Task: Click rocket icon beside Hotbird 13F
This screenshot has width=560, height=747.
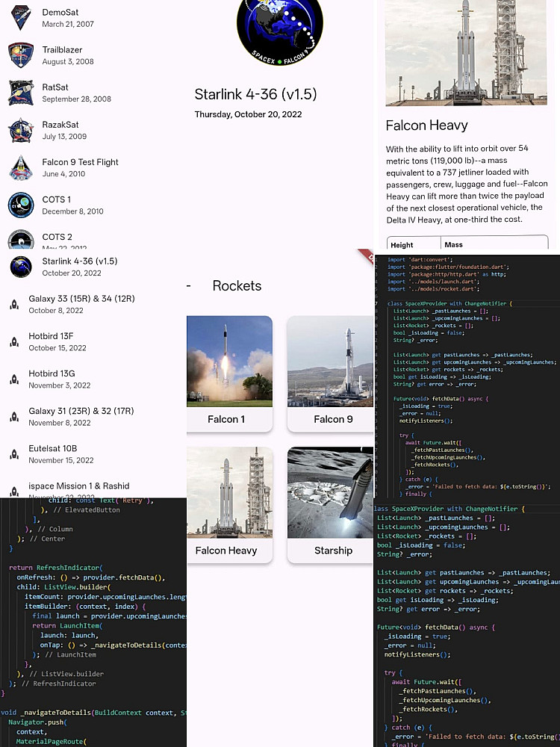Action: point(14,341)
